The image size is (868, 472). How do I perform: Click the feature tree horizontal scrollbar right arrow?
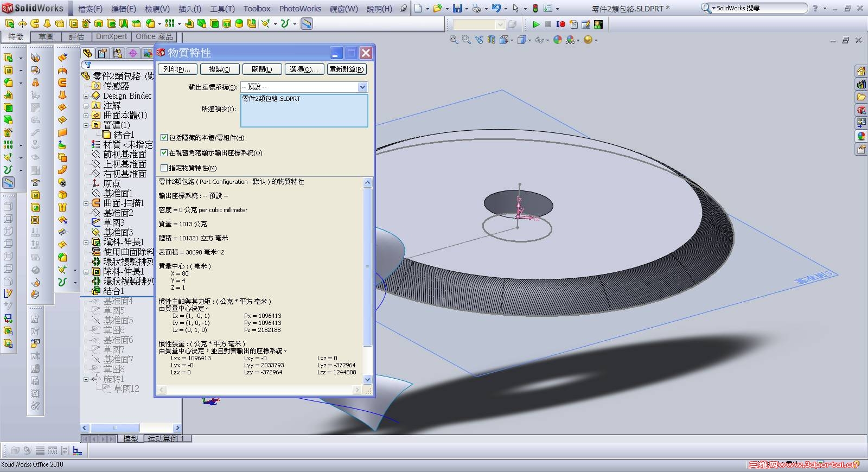coord(177,428)
